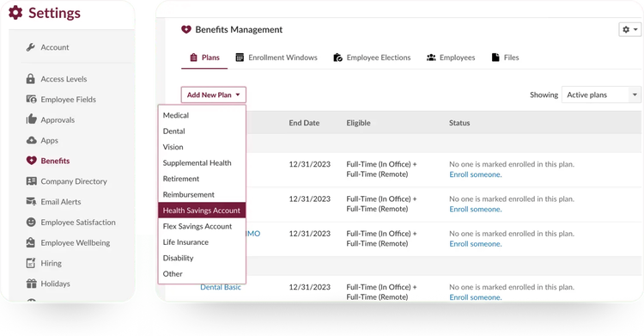Click the Access Levels lock icon
The image size is (644, 336).
tap(31, 78)
